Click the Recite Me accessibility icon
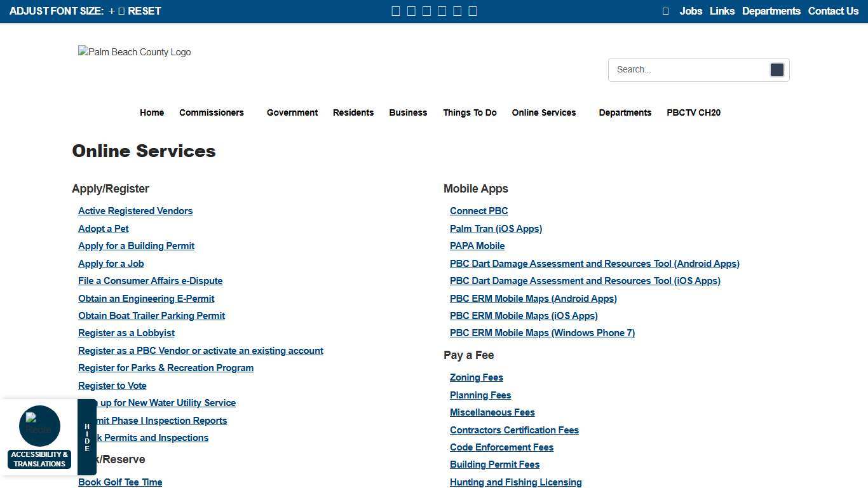The height and width of the screenshot is (488, 868). pos(39,426)
